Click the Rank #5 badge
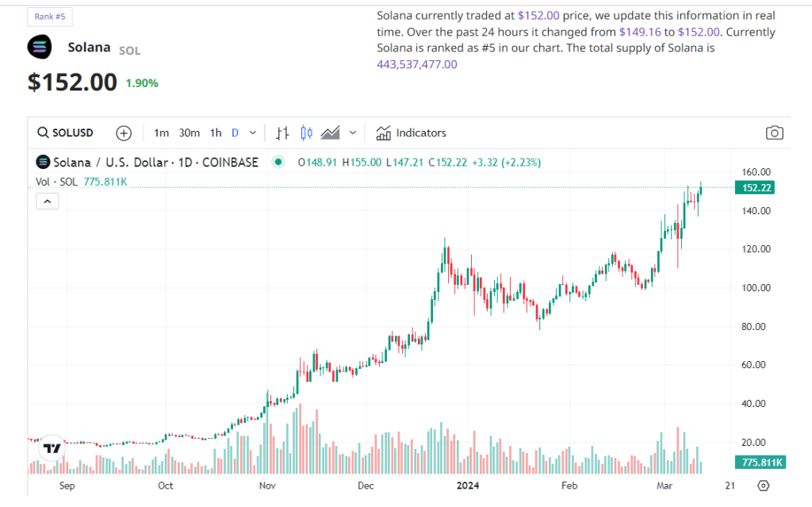 tap(49, 16)
